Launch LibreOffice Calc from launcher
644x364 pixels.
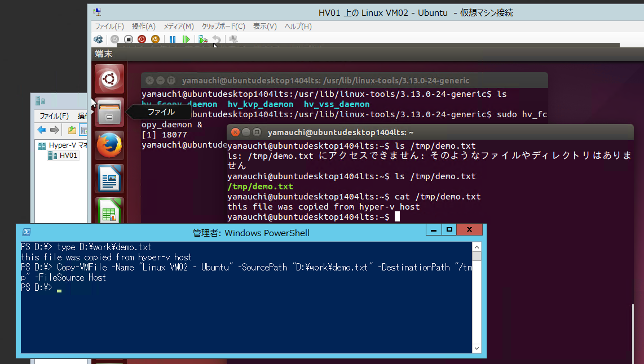pyautogui.click(x=109, y=211)
